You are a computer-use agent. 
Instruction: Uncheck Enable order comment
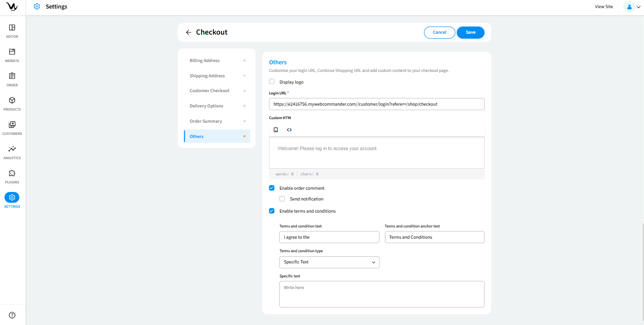272,188
